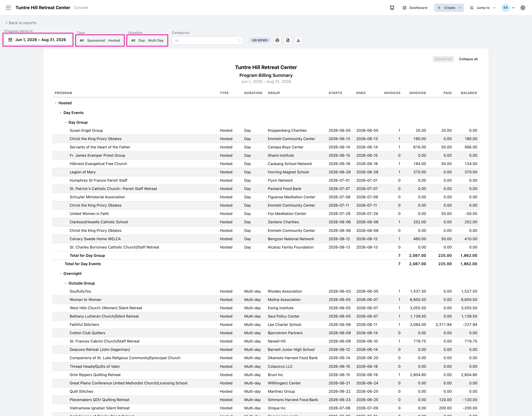
Task: Collapse the Overnight section
Action: point(61,274)
